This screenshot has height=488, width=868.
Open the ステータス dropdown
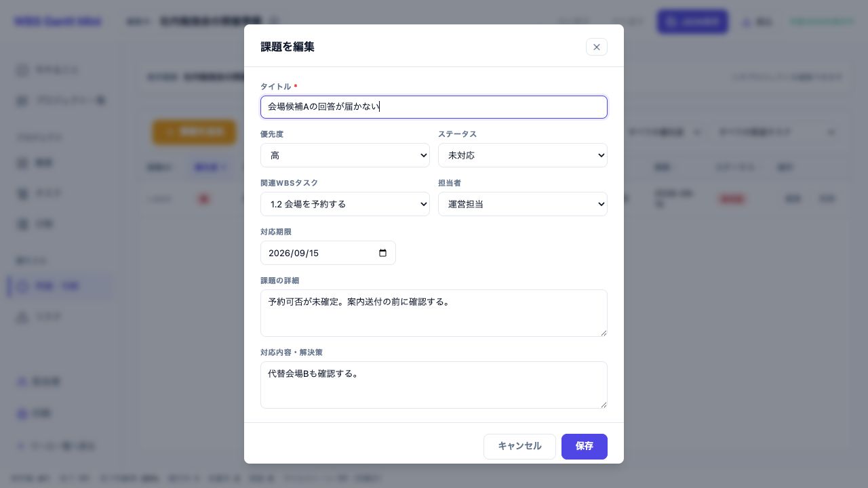coord(523,155)
